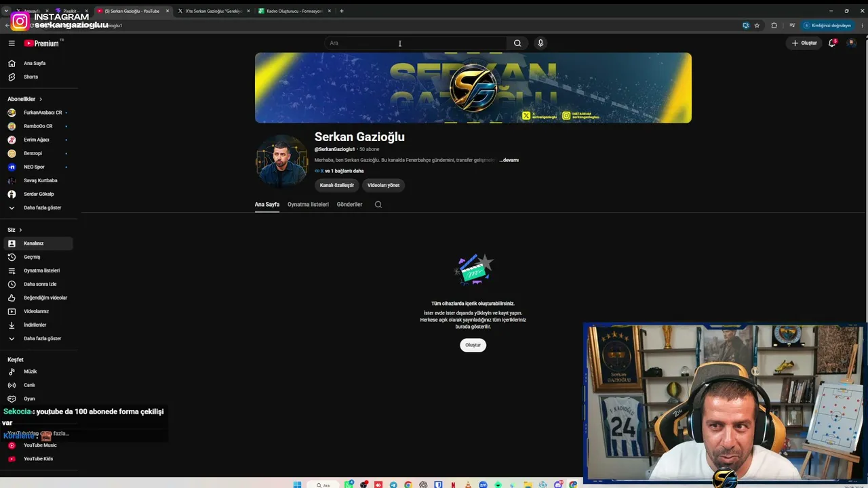The width and height of the screenshot is (868, 488).
Task: Click the Oluştur button under empty content
Action: pos(473,345)
